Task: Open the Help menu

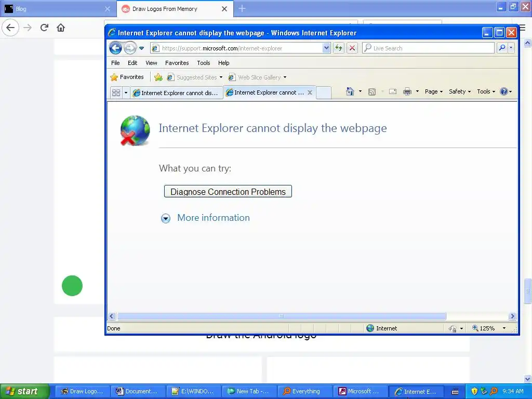Action: tap(223, 63)
